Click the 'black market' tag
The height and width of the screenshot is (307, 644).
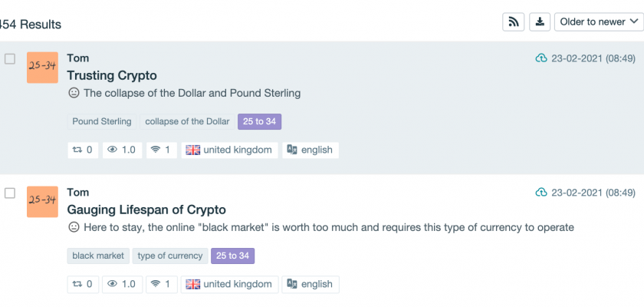[98, 256]
